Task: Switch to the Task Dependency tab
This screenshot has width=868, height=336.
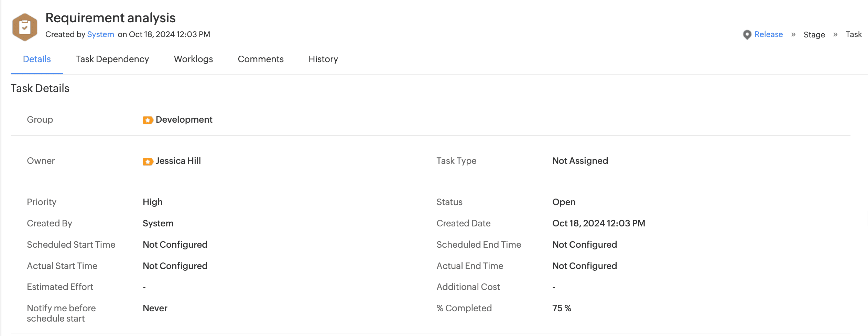Action: [x=112, y=59]
